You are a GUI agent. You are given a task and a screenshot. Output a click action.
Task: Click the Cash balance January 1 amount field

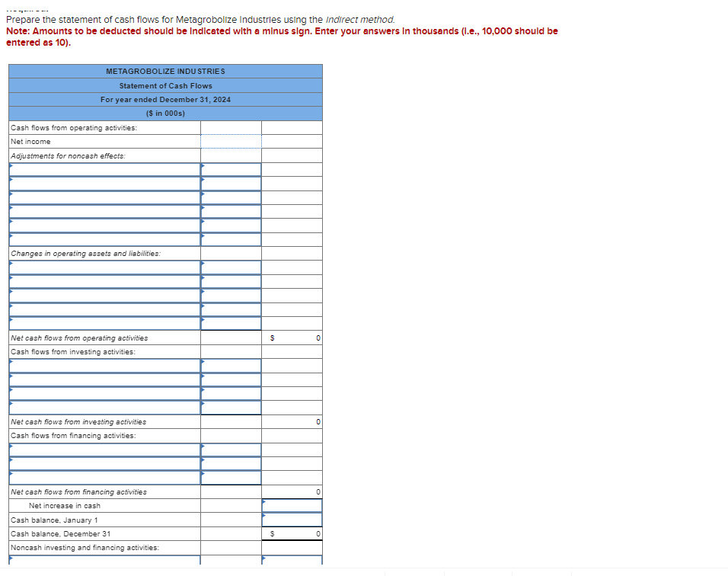click(x=292, y=520)
